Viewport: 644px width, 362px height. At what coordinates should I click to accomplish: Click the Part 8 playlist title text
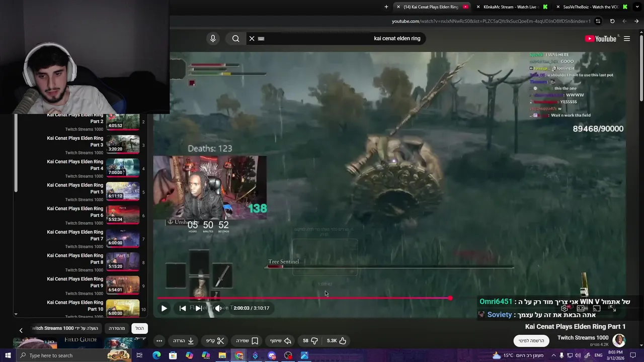(x=75, y=259)
